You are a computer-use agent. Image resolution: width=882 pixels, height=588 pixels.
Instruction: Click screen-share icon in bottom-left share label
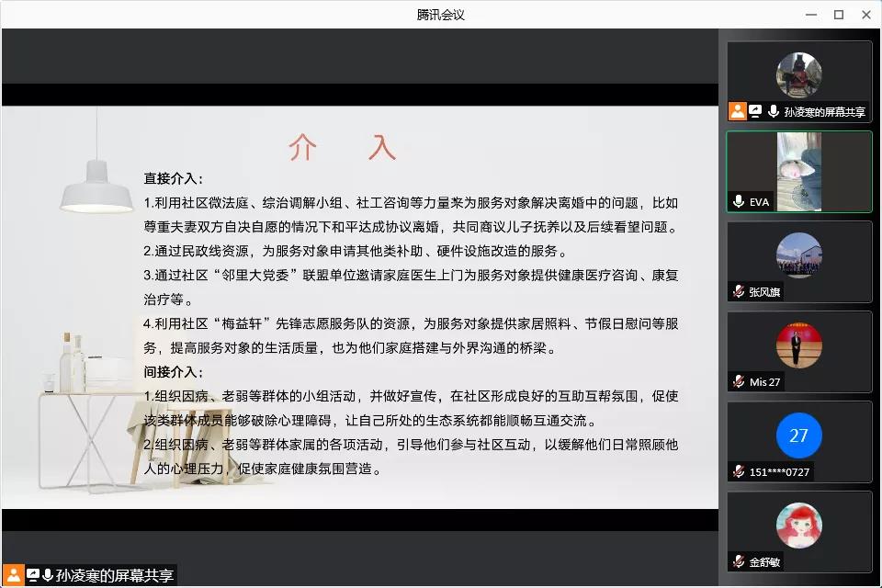click(32, 576)
